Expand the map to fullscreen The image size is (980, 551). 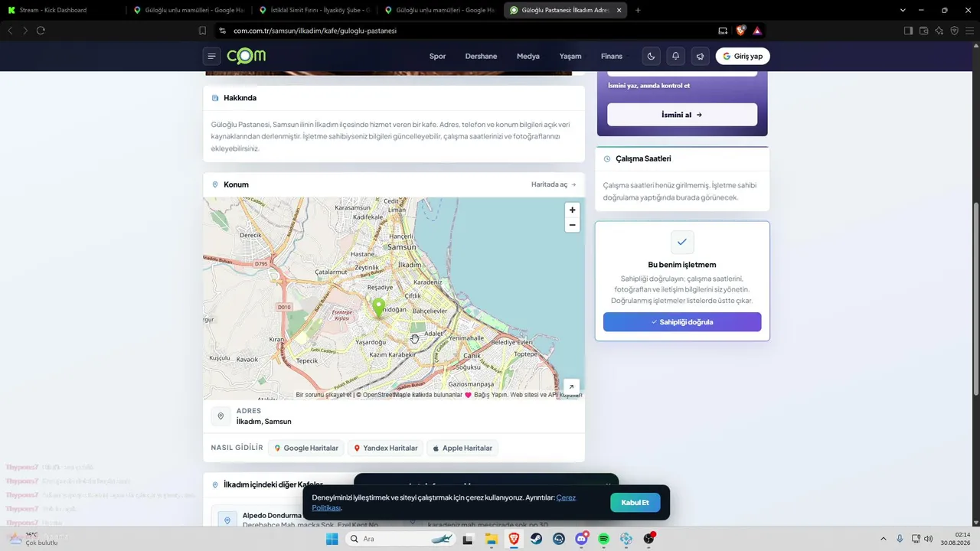[x=571, y=386]
